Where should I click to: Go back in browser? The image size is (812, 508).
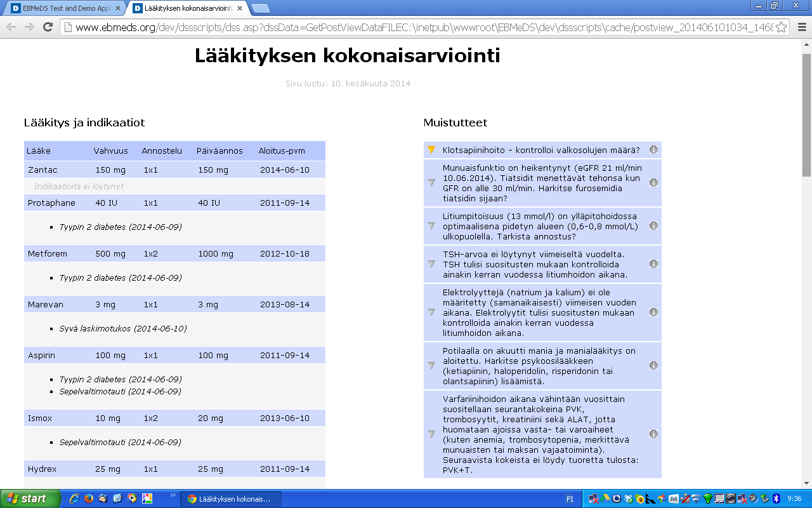(11, 27)
